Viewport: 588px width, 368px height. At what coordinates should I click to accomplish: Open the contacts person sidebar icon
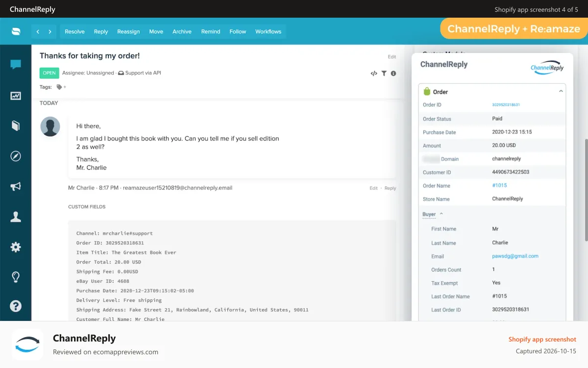(16, 217)
